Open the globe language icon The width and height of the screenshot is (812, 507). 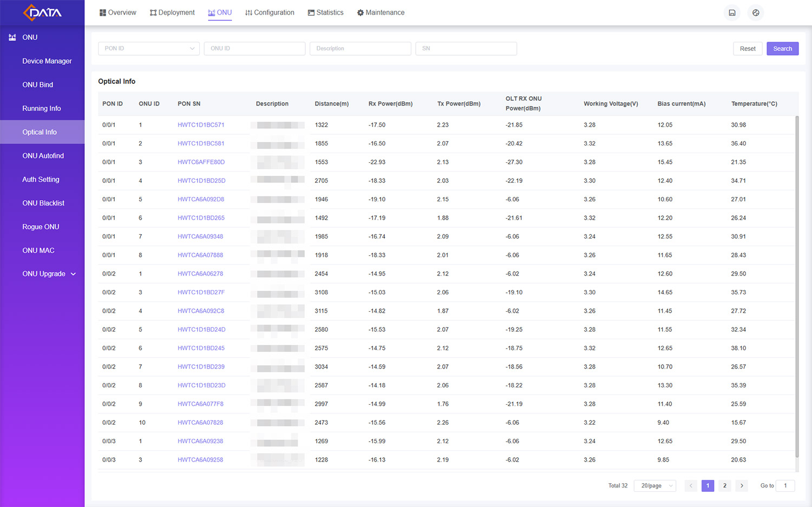click(756, 12)
